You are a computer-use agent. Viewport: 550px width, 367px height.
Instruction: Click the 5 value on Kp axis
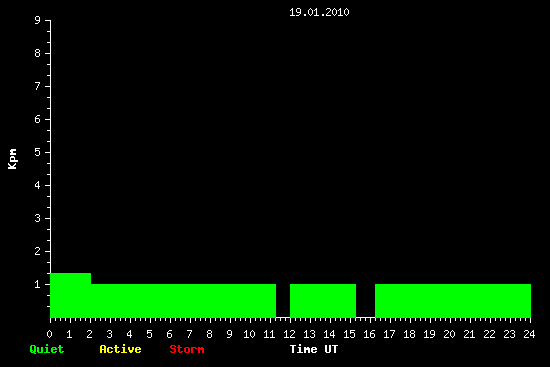(38, 152)
